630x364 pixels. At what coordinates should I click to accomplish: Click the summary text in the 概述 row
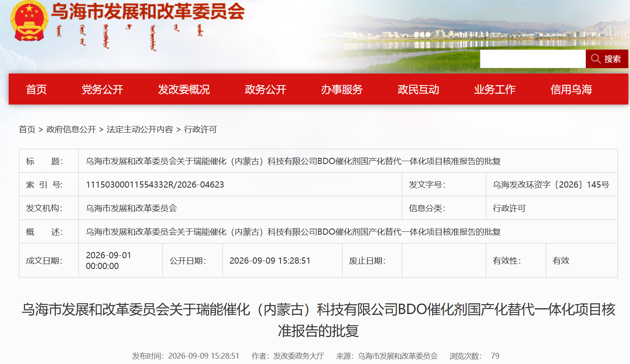[x=293, y=232]
